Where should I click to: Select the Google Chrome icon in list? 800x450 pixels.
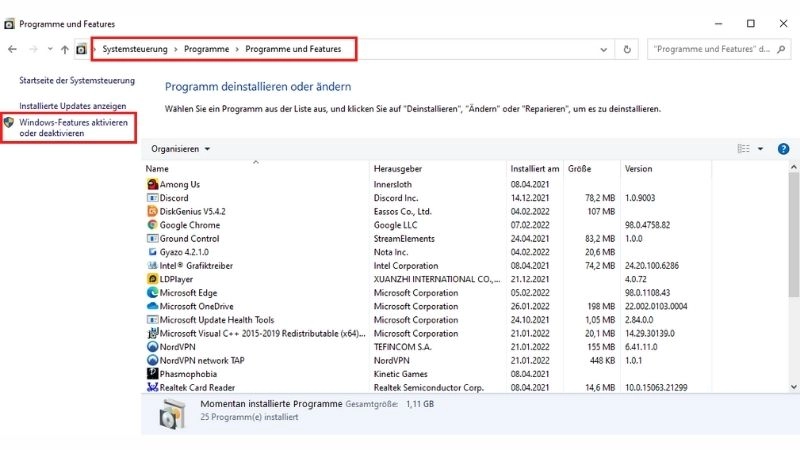pyautogui.click(x=152, y=225)
